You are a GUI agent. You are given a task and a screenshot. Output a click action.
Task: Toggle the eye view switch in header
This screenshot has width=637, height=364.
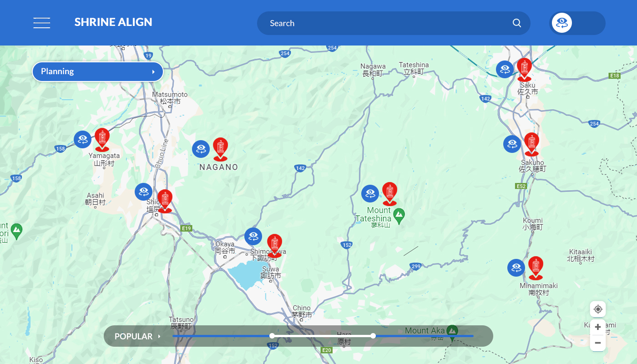click(577, 23)
